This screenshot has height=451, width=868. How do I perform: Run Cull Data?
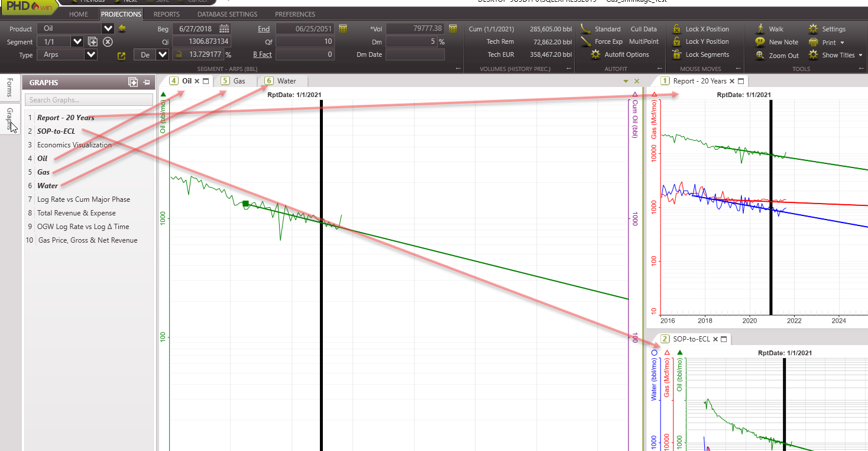pos(643,28)
